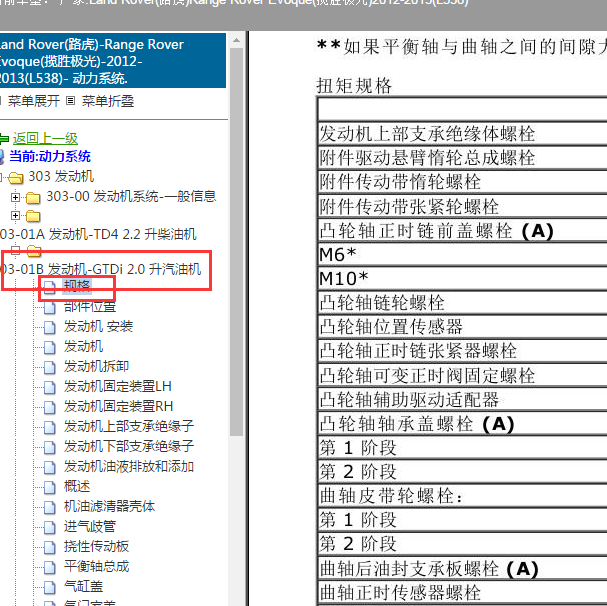
Task: Open the 发动机固定装置RH document
Action: (118, 407)
